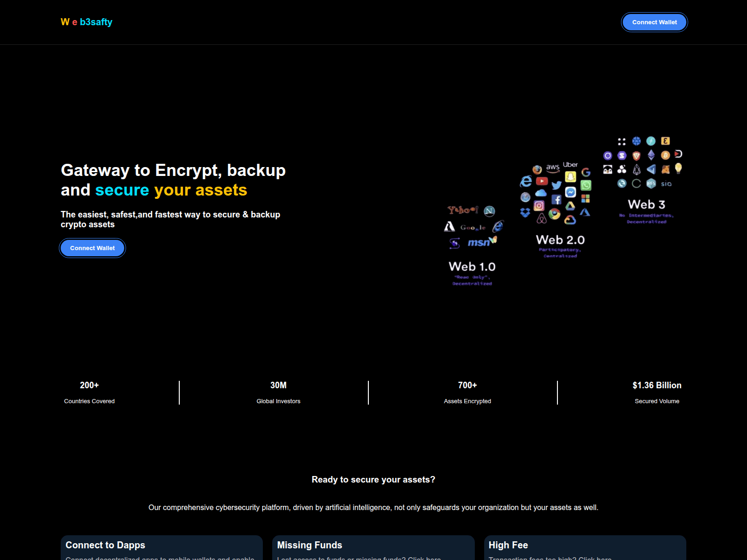Viewport: 747px width, 560px height.
Task: Click the Web 1.0 label
Action: point(472,266)
